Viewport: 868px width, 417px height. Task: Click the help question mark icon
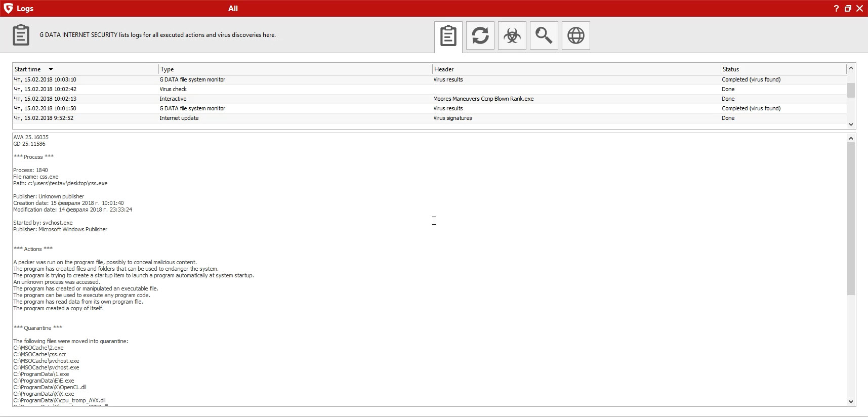(x=836, y=8)
